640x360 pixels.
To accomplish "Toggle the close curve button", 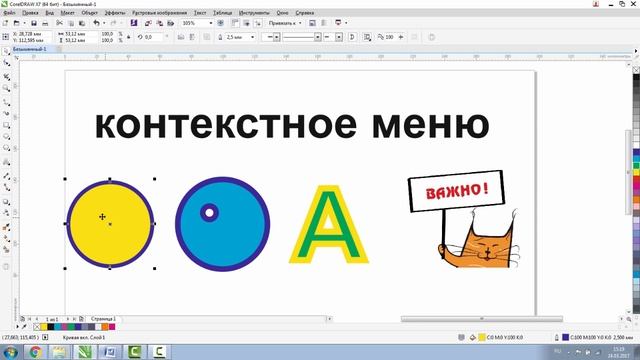I will point(352,37).
